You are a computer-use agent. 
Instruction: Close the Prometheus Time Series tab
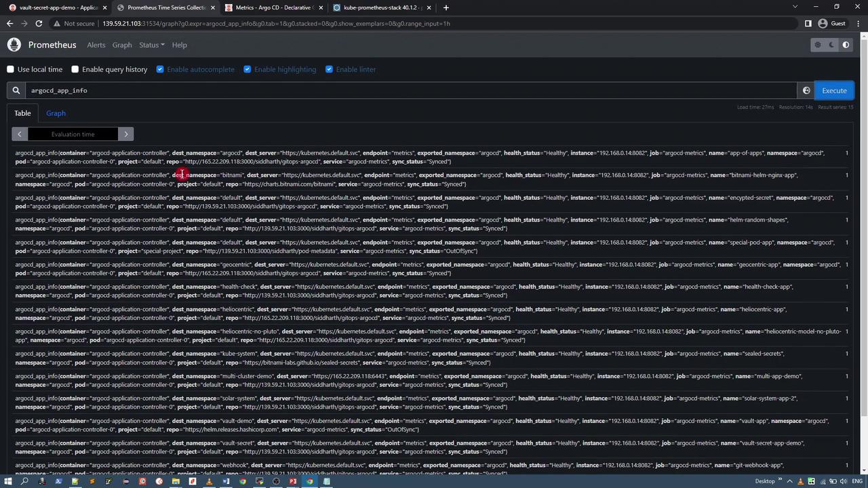click(213, 7)
